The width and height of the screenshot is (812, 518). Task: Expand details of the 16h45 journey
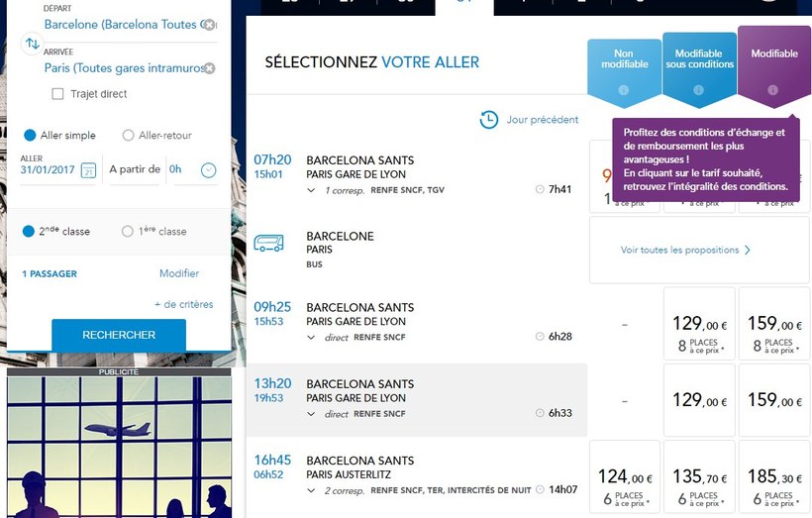(x=311, y=489)
